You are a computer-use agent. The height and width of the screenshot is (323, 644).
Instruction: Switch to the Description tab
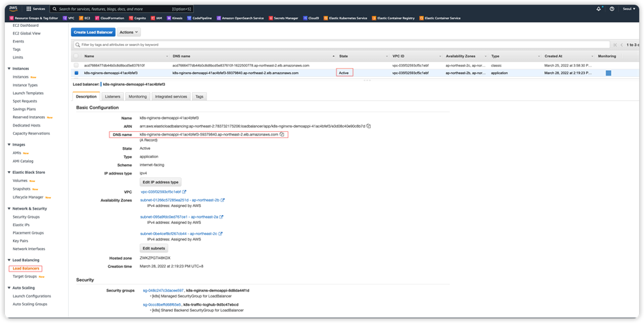pos(86,96)
